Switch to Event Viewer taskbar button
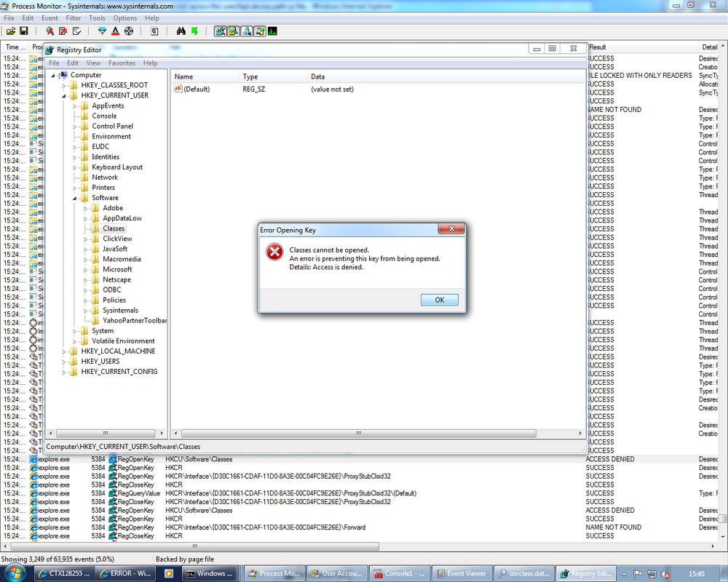728x582 pixels. (x=461, y=574)
